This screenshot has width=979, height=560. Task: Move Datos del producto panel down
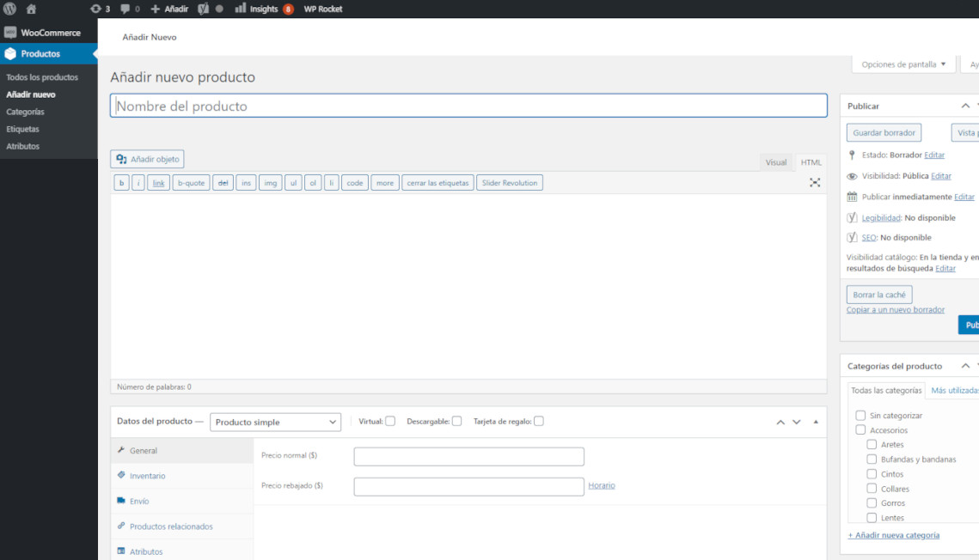click(797, 423)
